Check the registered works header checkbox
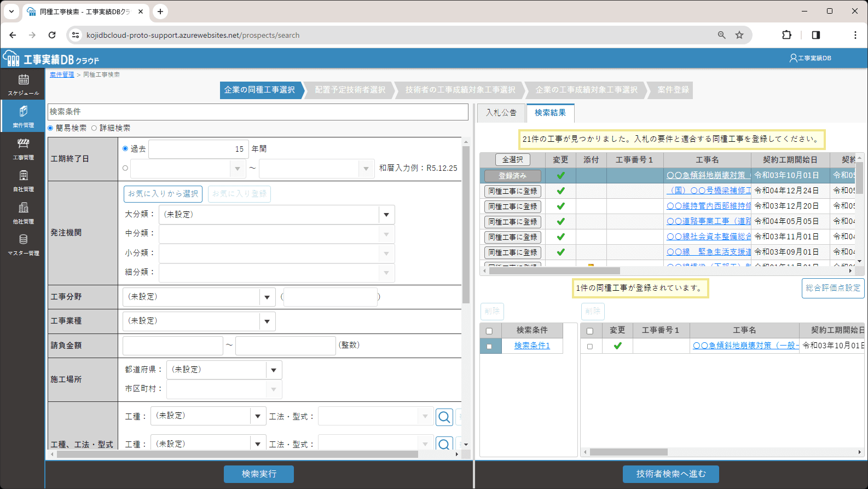Image resolution: width=868 pixels, height=489 pixels. [x=590, y=331]
